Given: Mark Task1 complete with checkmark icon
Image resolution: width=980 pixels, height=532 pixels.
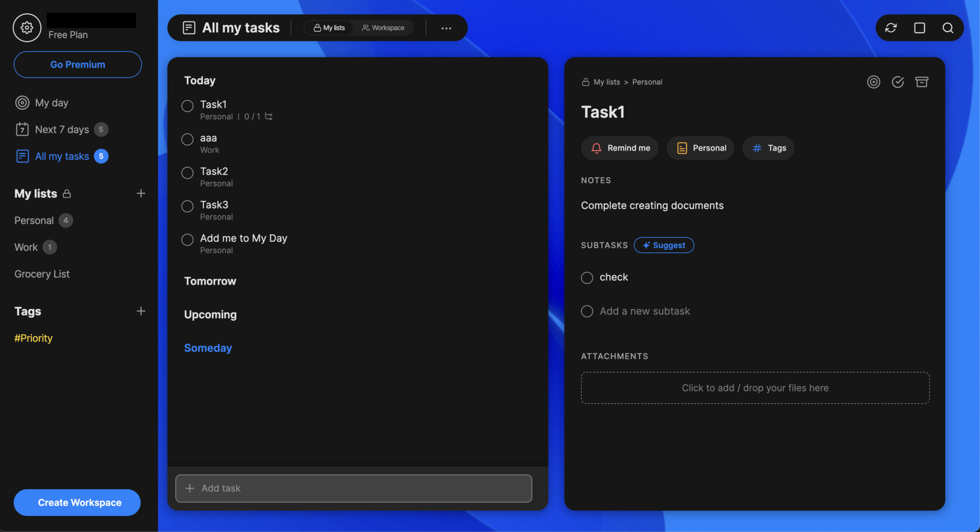Looking at the screenshot, I should pyautogui.click(x=897, y=82).
